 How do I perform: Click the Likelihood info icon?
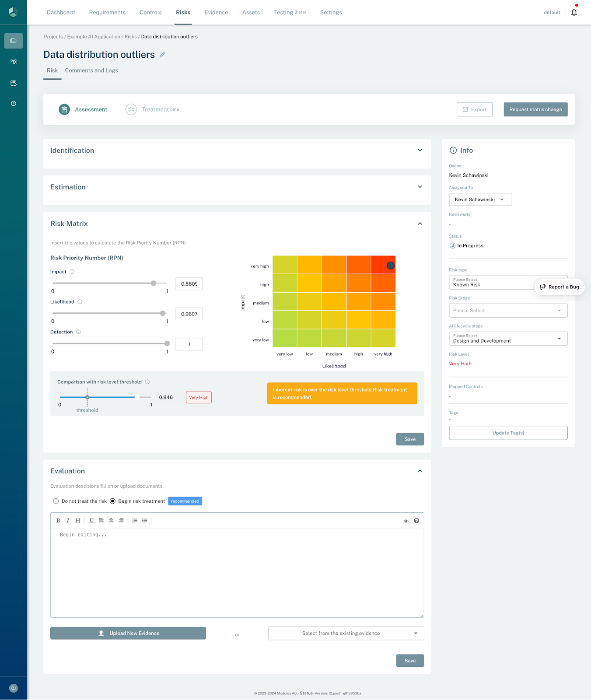[80, 302]
